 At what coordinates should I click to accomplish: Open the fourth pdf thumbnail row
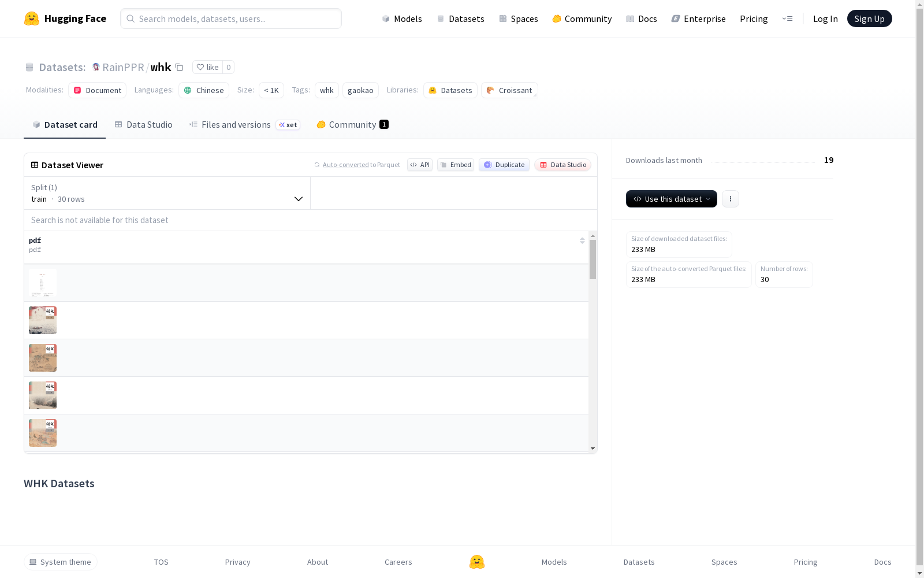click(x=43, y=395)
